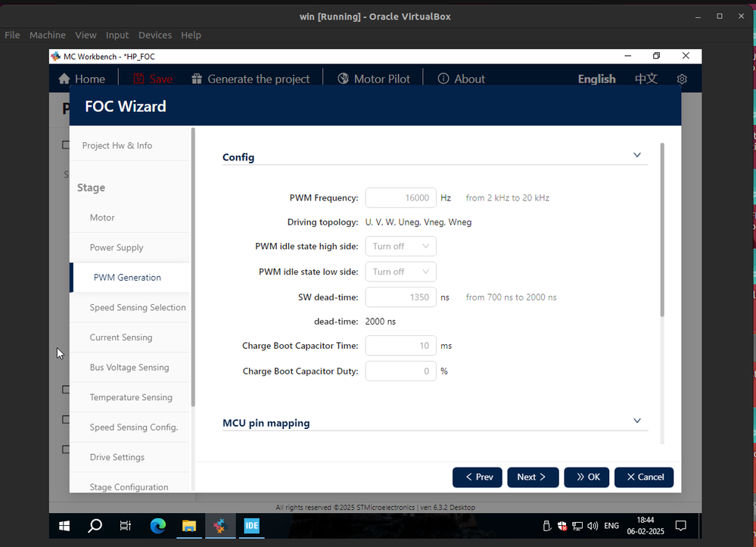Open the VirtualBox Input menu

(117, 36)
